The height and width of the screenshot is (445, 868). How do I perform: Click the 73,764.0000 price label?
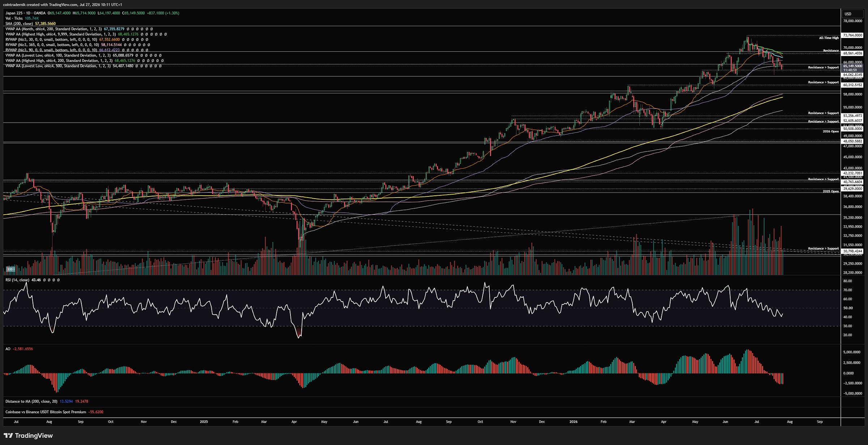[x=853, y=35]
